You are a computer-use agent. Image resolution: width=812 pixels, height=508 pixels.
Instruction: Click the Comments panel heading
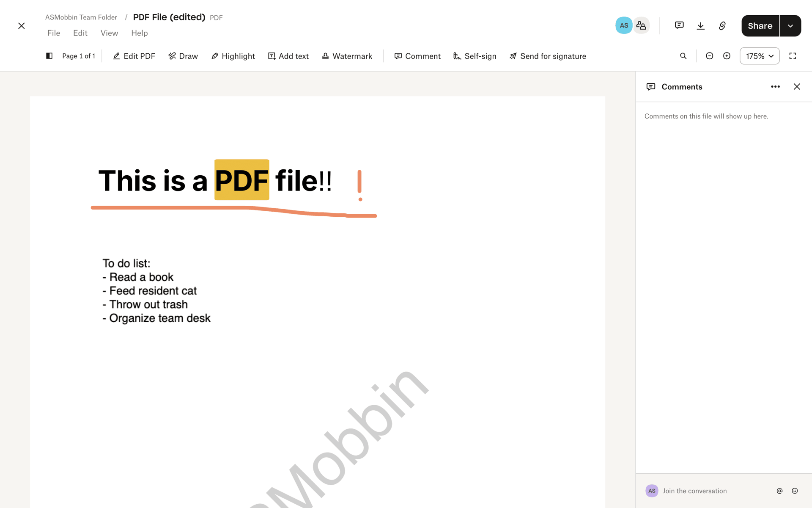[682, 86]
